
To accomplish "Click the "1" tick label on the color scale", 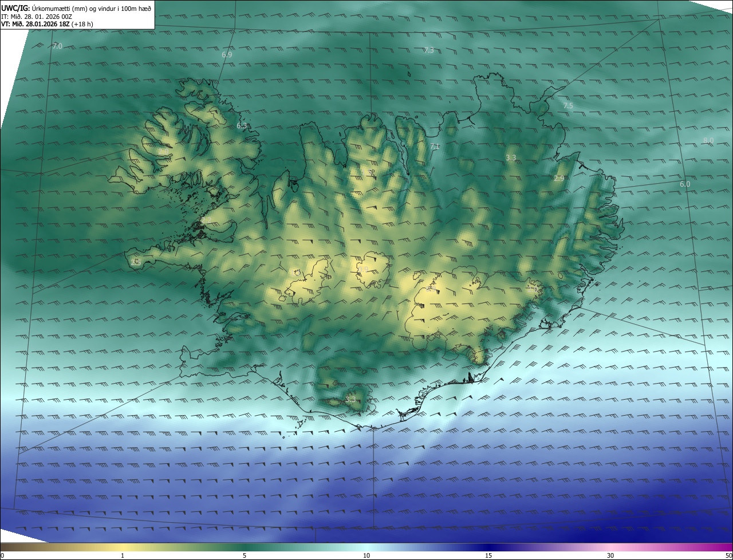I will click(x=123, y=555).
